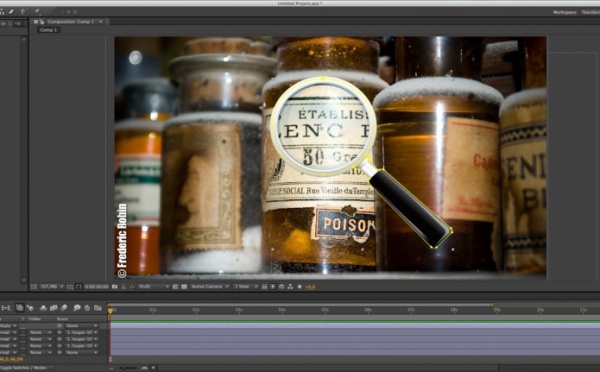Open the Active Camera view dropdown
Screen dimensions: 600x372
210,287
